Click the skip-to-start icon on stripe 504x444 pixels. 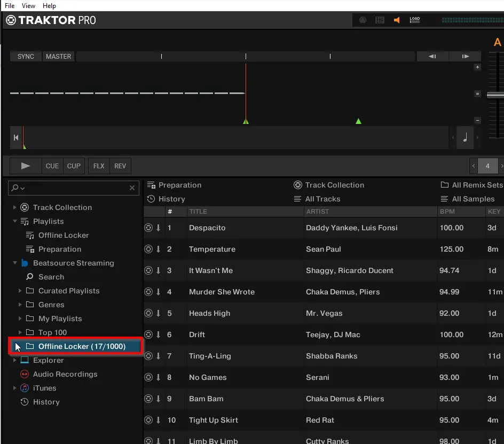pyautogui.click(x=16, y=138)
